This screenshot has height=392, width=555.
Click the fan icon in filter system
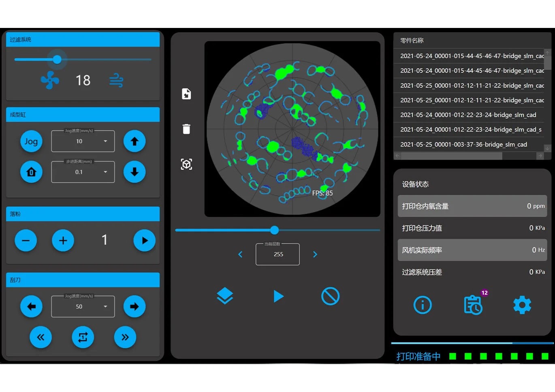click(50, 80)
